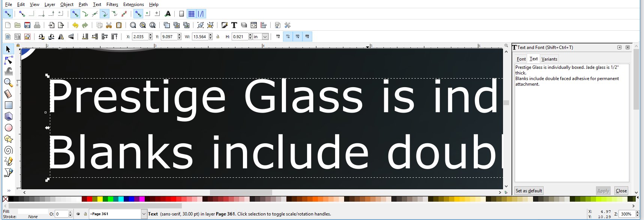The image size is (644, 220).
Task: Increase the W width stepper
Action: pyautogui.click(x=211, y=35)
